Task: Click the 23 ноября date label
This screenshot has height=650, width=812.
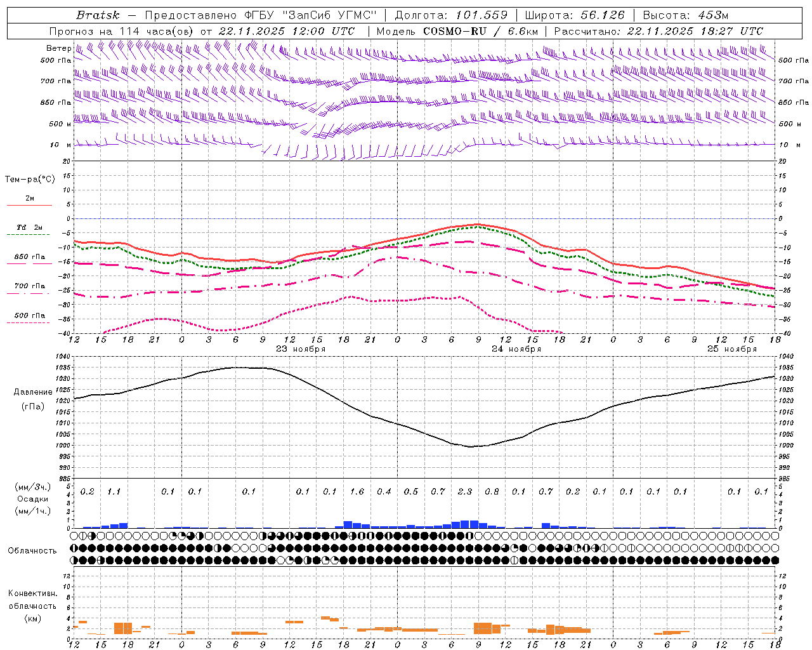Action: (301, 349)
